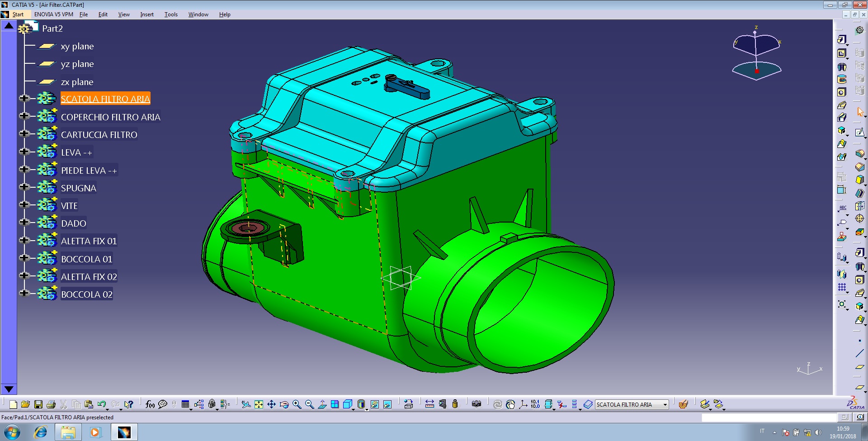
Task: Open the Window menu
Action: pos(198,14)
